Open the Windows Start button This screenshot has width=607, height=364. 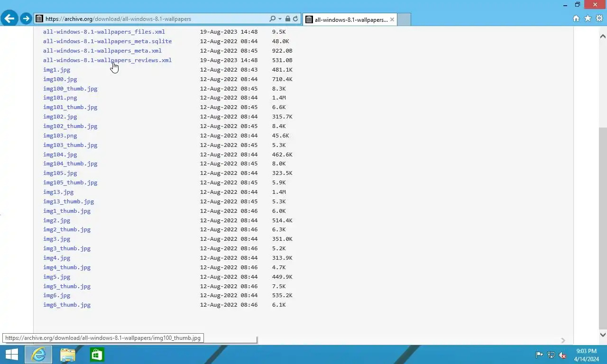point(11,355)
